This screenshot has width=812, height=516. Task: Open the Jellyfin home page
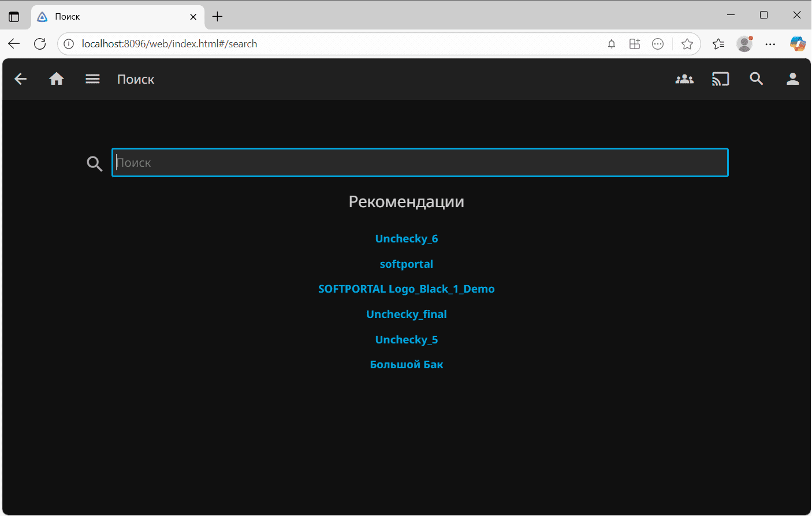click(56, 79)
